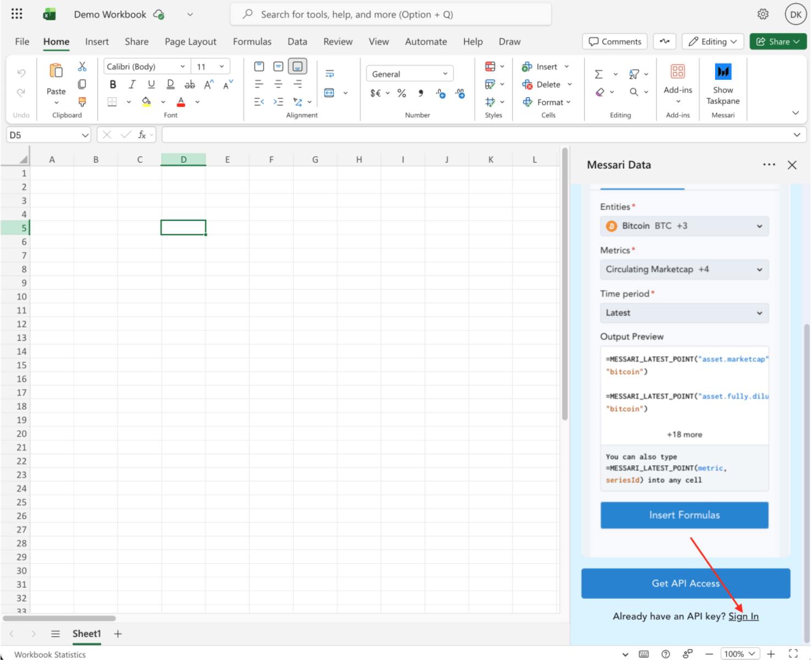Follow the Sign In link
Viewport: 812px width, 662px height.
743,616
